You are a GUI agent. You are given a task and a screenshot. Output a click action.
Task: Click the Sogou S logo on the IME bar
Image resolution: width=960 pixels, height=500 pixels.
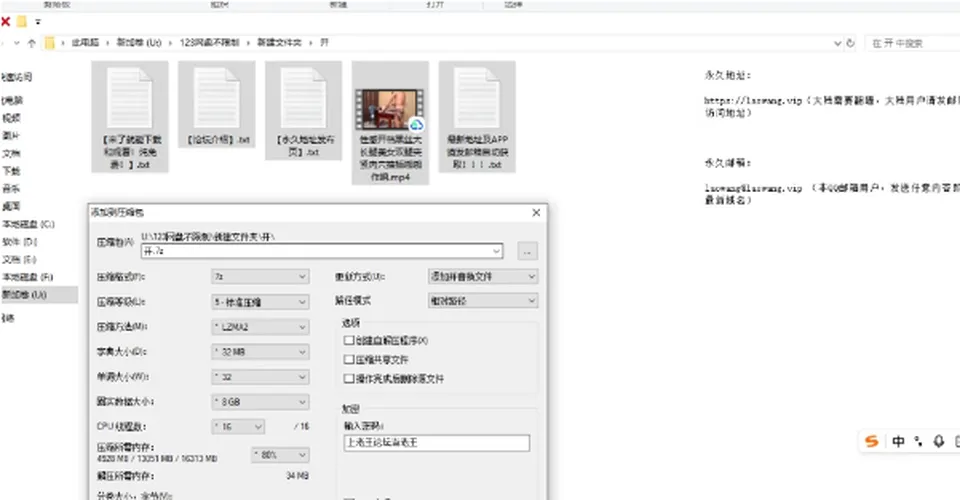(872, 441)
